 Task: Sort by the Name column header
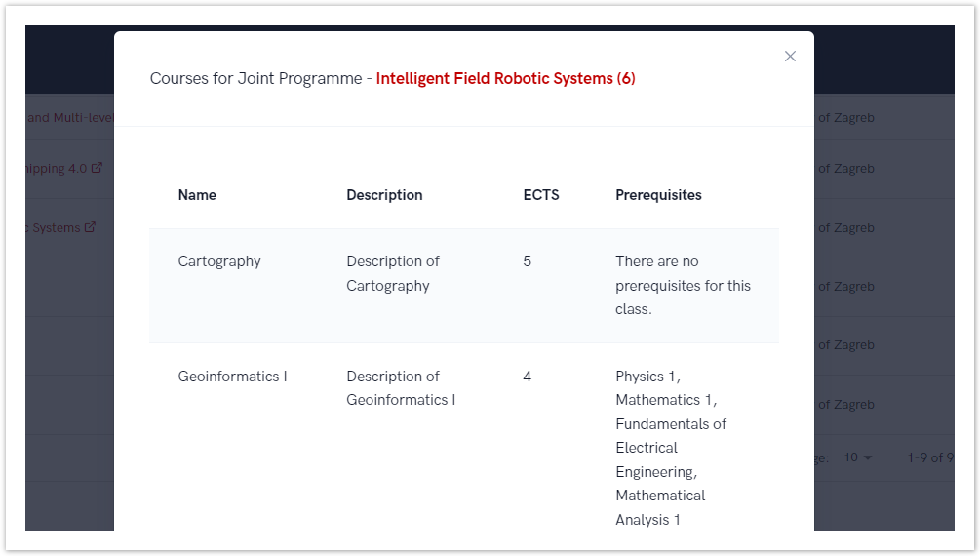click(197, 195)
